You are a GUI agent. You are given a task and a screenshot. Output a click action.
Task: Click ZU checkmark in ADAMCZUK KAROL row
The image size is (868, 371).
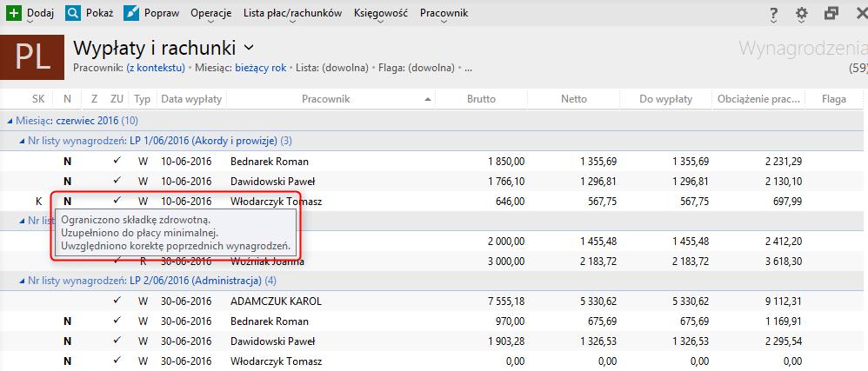(x=117, y=301)
